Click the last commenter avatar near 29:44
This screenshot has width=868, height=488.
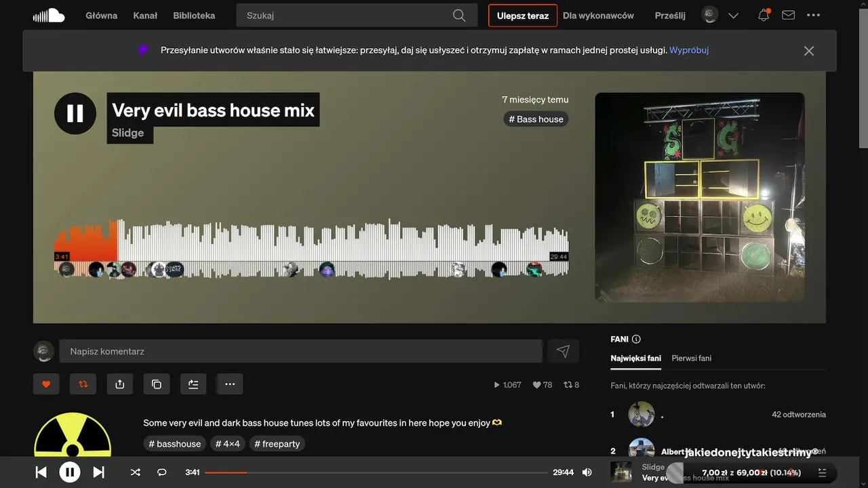534,269
